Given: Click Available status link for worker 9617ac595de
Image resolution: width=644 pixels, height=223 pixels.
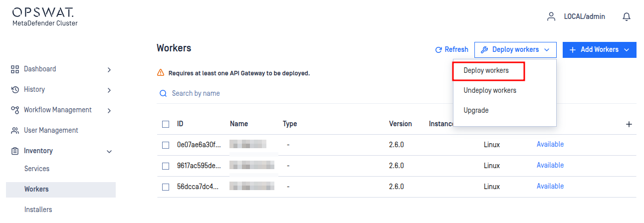Looking at the screenshot, I should (x=550, y=165).
